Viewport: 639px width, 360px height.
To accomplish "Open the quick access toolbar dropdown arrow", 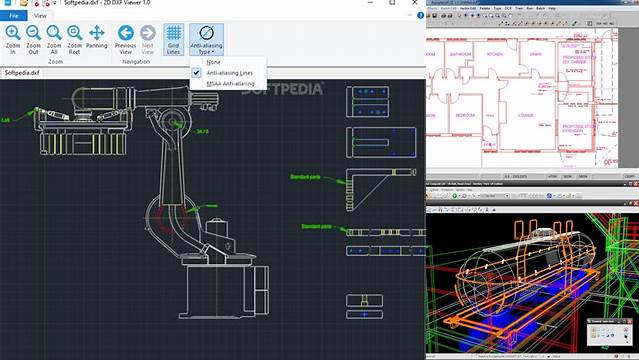I will coord(55,3).
